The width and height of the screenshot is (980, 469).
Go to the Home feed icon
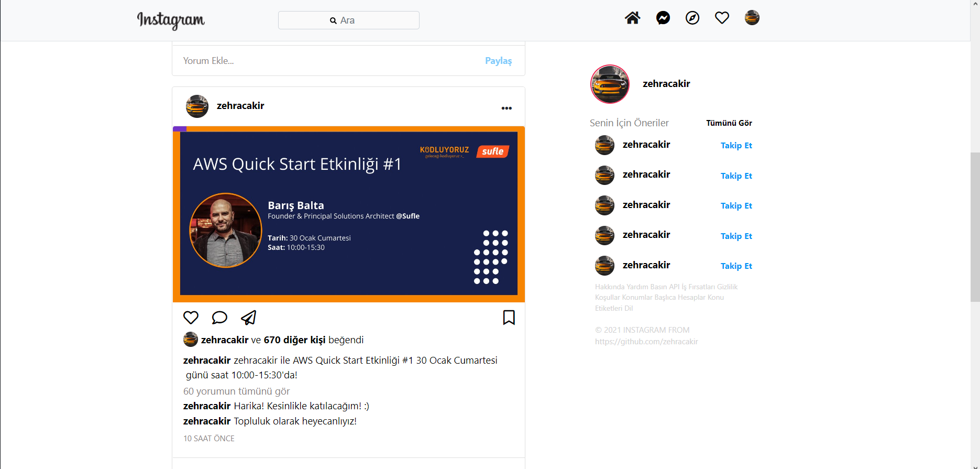coord(632,18)
